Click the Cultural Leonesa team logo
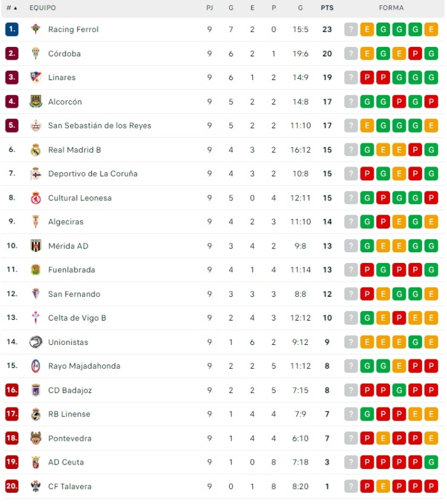This screenshot has height=504, width=447. (x=36, y=198)
